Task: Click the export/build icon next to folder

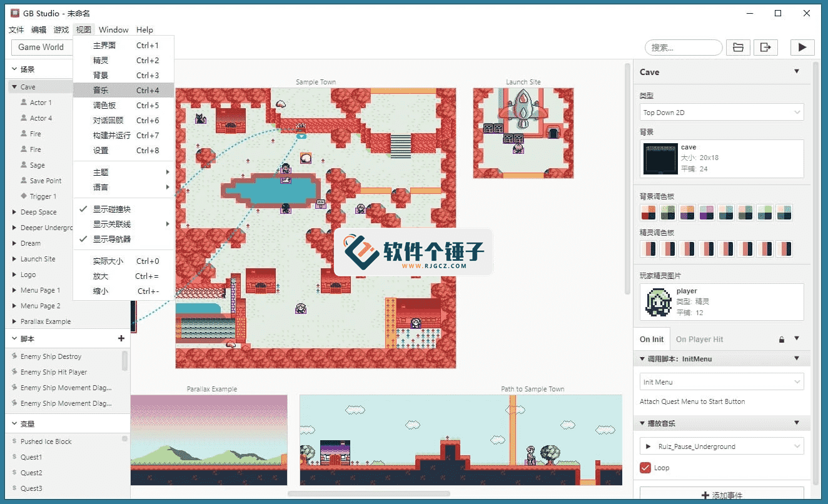Action: click(x=766, y=47)
